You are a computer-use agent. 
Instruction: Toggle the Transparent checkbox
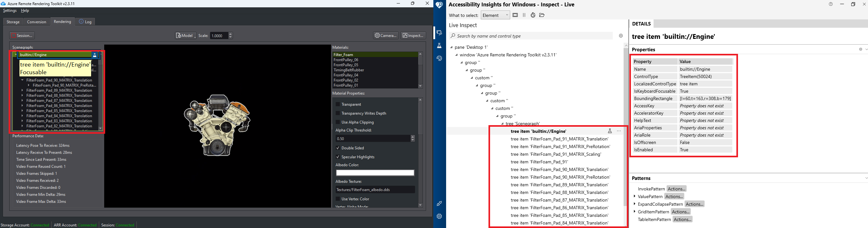click(x=338, y=104)
